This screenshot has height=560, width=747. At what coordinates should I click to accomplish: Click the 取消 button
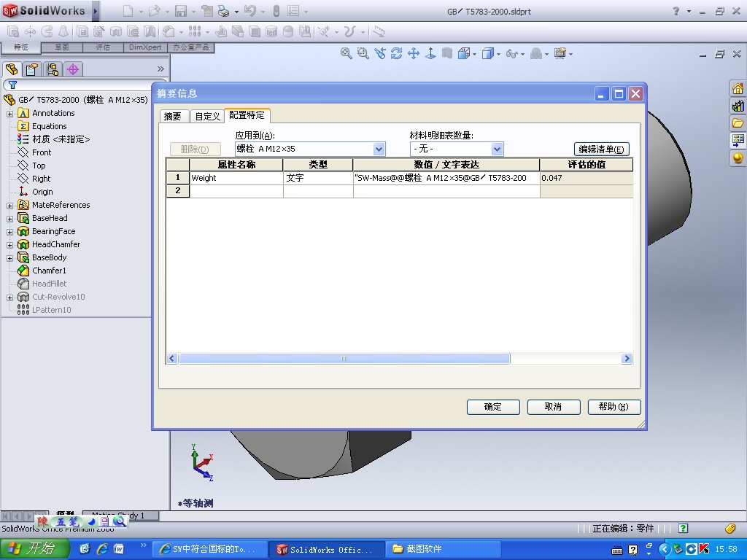(x=554, y=407)
